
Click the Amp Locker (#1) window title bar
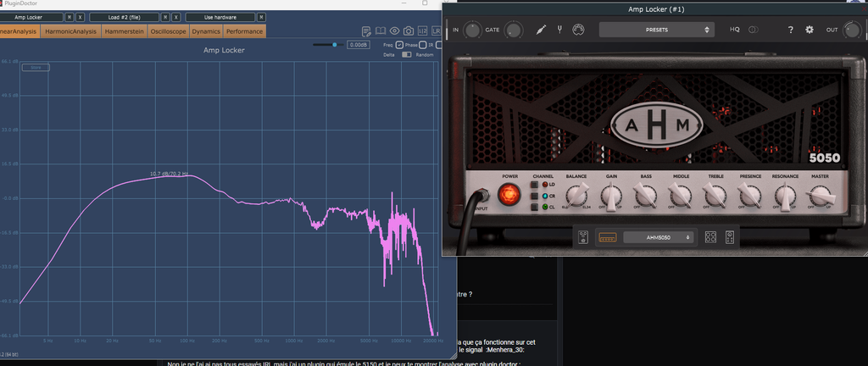pyautogui.click(x=657, y=9)
